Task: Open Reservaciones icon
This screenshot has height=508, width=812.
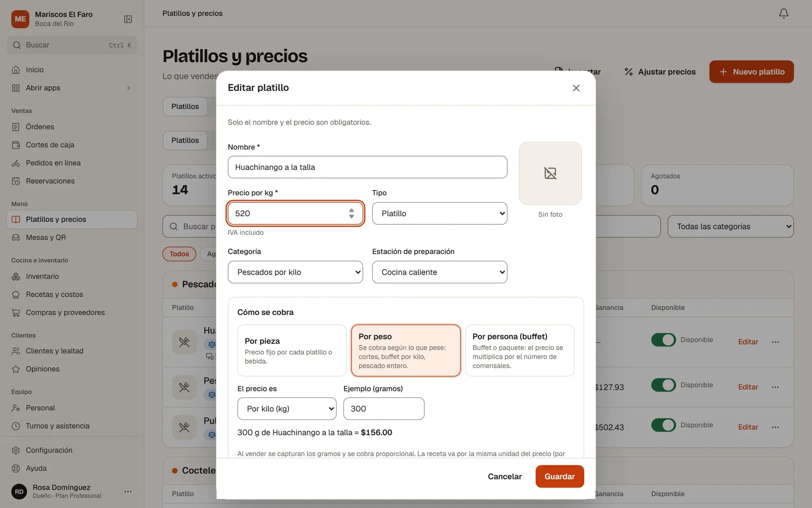Action: (x=16, y=181)
